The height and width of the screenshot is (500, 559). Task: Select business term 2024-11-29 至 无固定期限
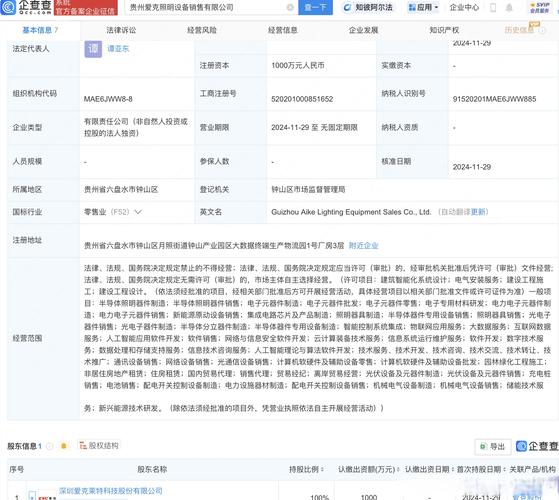314,128
